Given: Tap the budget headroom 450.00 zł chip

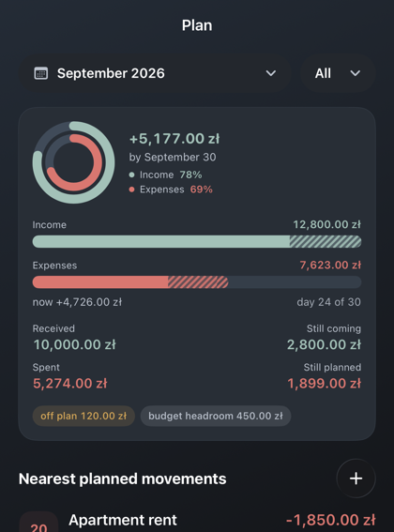Looking at the screenshot, I should tap(216, 416).
